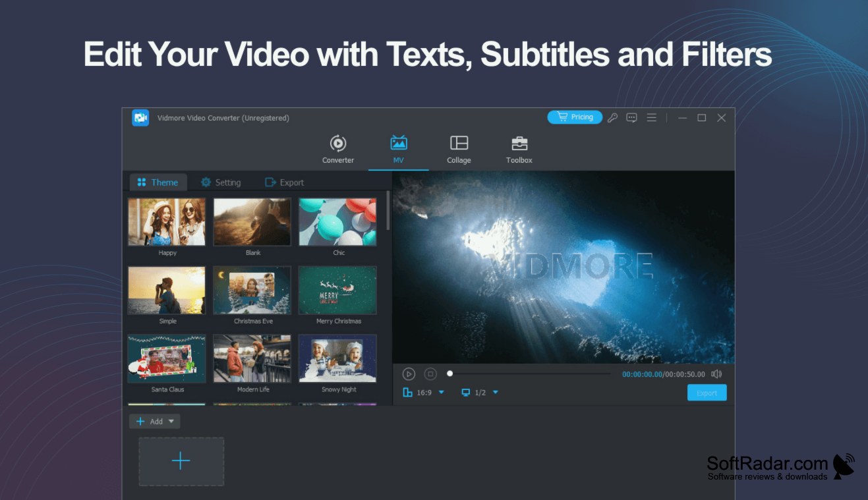
Task: Open the Add dropdown arrow
Action: click(171, 422)
